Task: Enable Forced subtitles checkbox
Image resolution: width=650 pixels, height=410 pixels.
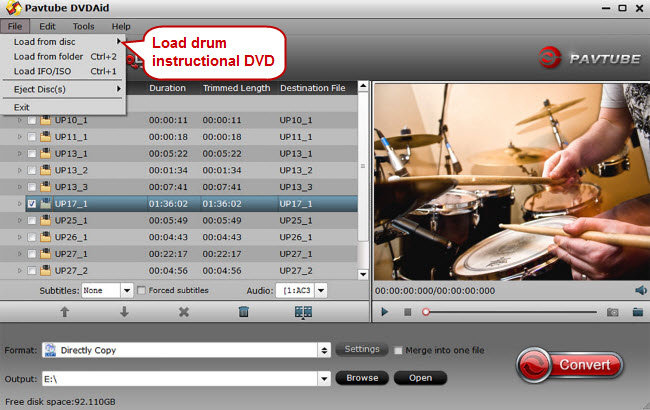Action: (x=141, y=290)
